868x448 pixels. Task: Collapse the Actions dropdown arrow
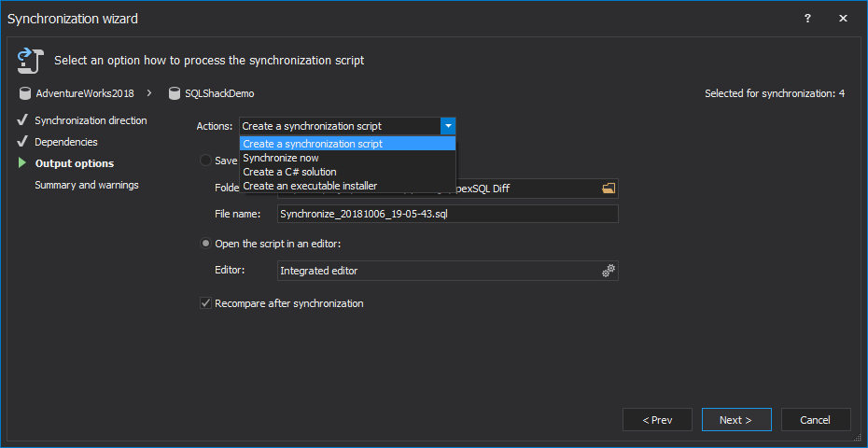(448, 126)
